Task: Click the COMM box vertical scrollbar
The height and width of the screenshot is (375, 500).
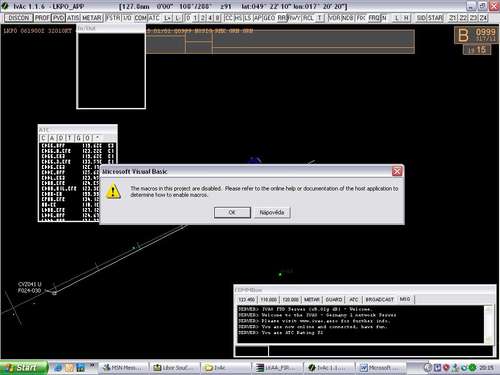Action: (488, 324)
